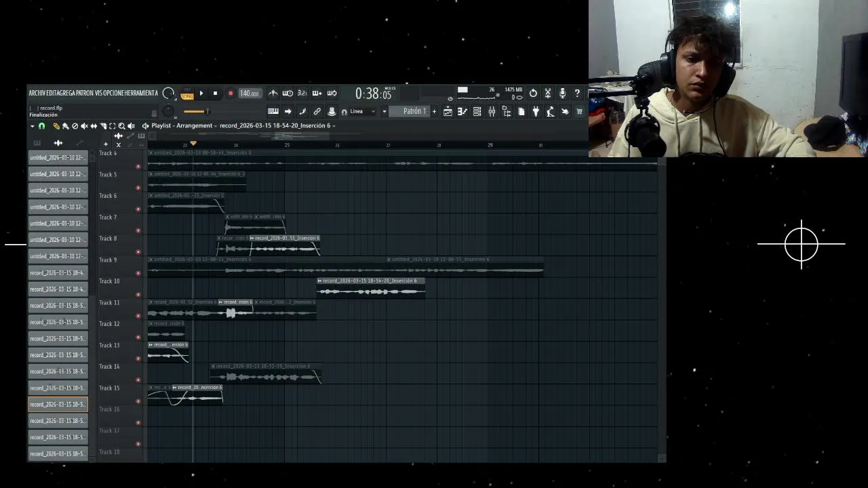This screenshot has height=488, width=868.
Task: Select the Zoom magnifier tool
Action: click(121, 126)
